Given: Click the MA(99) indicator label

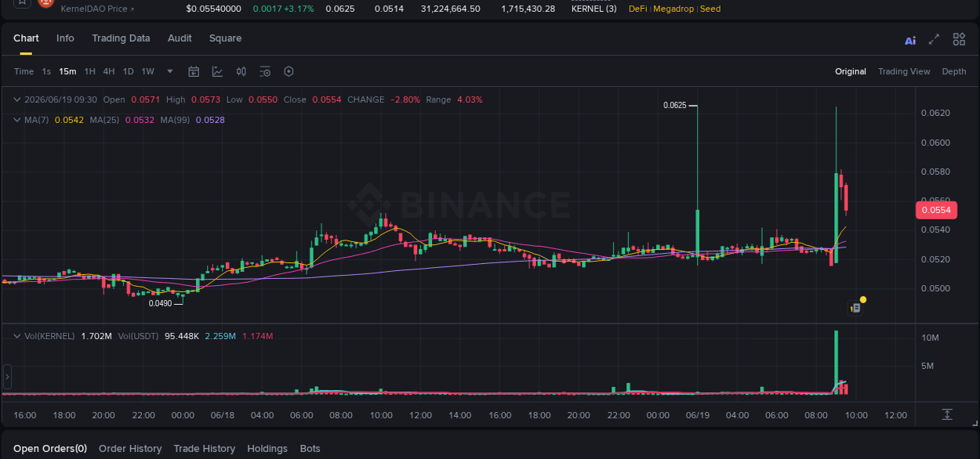Looking at the screenshot, I should (x=176, y=120).
